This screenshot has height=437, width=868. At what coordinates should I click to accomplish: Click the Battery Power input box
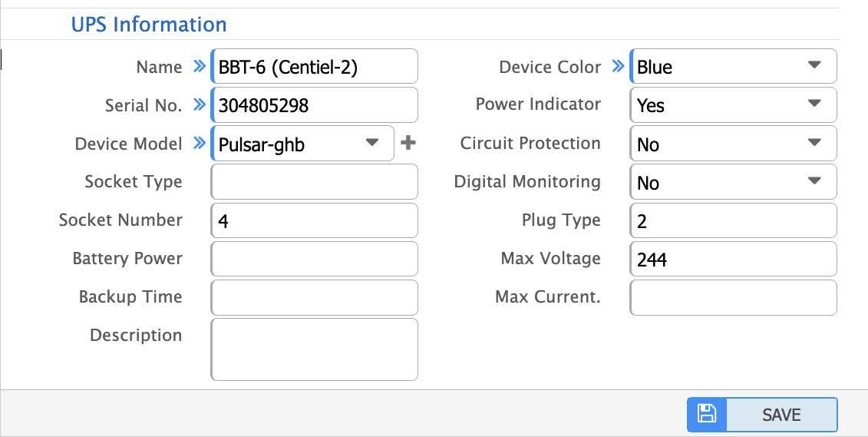point(315,259)
